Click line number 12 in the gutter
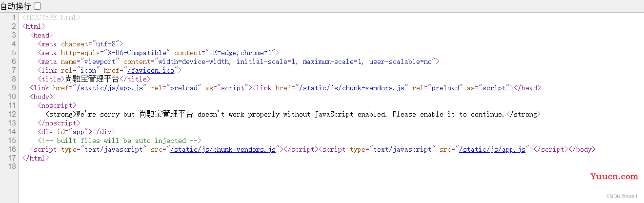 (x=12, y=114)
